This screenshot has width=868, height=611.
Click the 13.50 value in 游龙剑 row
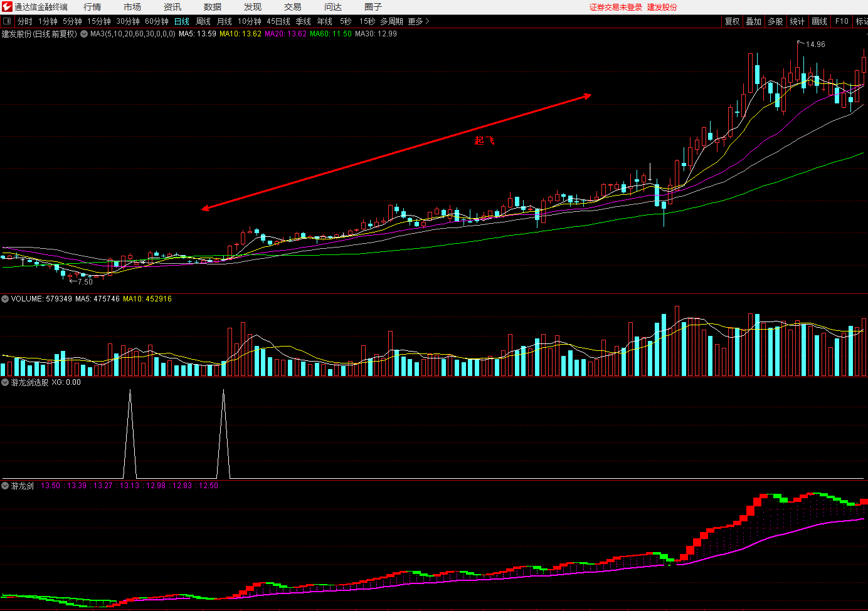click(x=51, y=486)
